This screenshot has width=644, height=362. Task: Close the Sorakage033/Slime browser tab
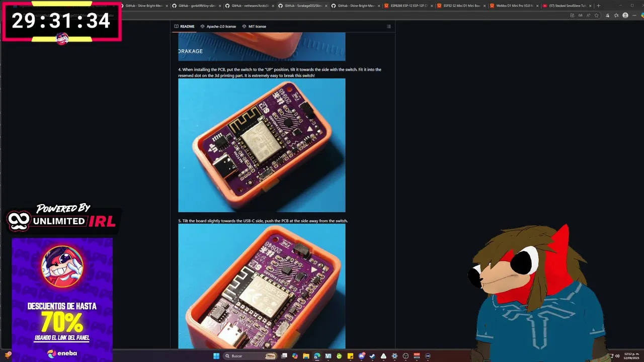tap(326, 6)
